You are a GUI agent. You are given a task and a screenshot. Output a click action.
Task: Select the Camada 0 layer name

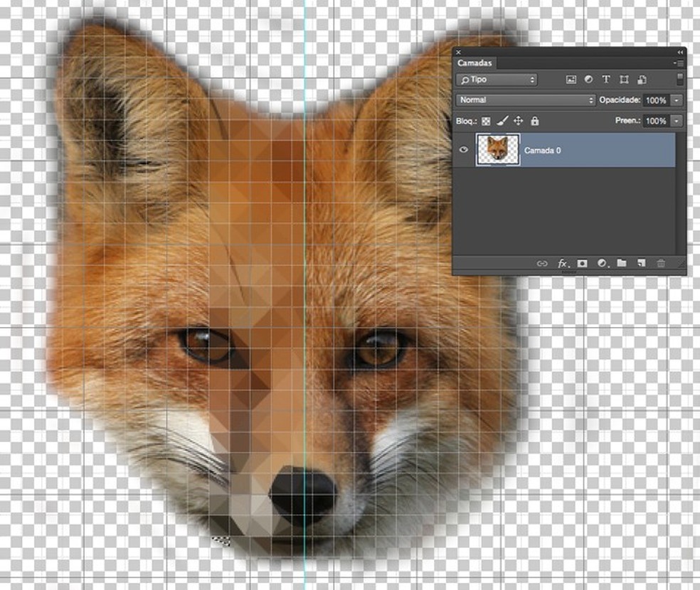(542, 150)
